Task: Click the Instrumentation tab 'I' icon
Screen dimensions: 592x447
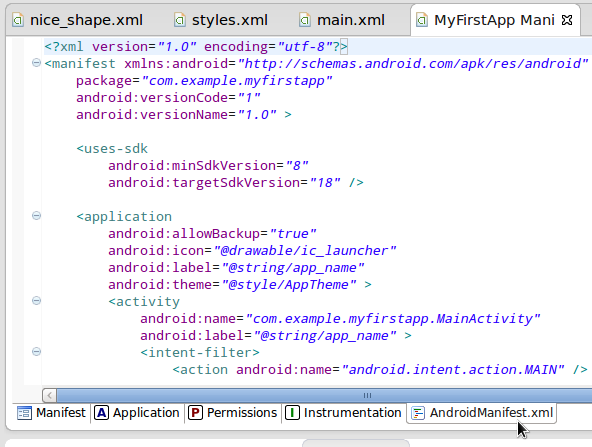Action: (x=292, y=413)
